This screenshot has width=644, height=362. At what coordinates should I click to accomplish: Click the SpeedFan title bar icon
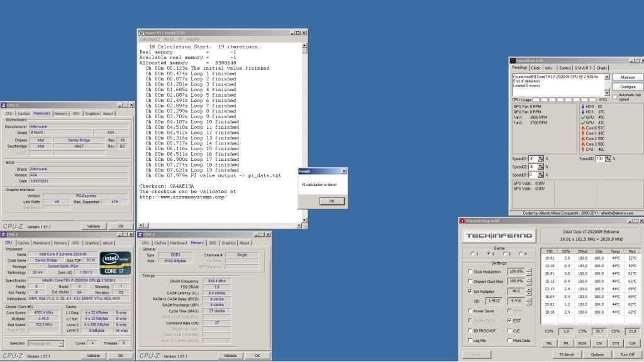click(513, 60)
